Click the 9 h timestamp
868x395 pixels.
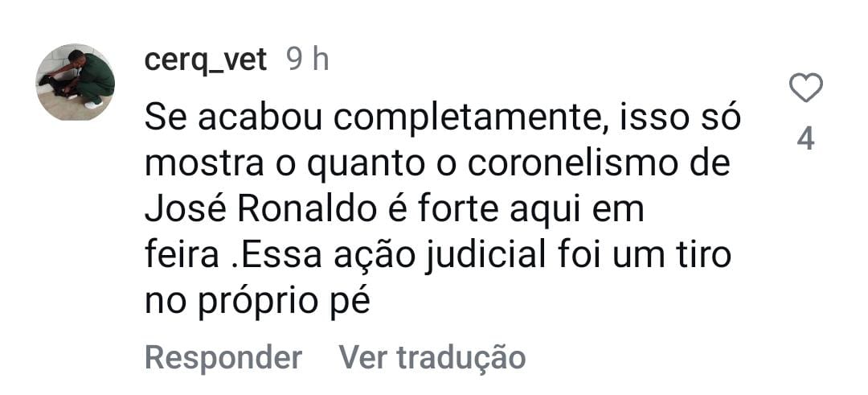[309, 60]
